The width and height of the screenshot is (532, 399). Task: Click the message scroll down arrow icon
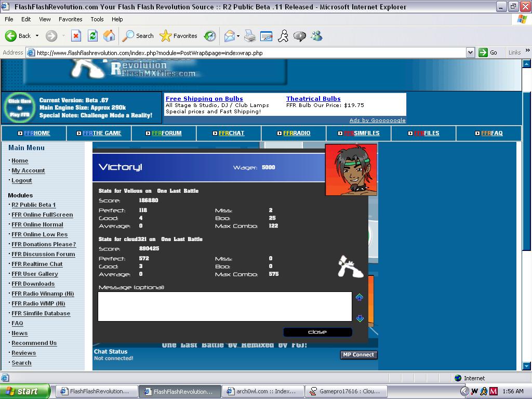pyautogui.click(x=360, y=318)
